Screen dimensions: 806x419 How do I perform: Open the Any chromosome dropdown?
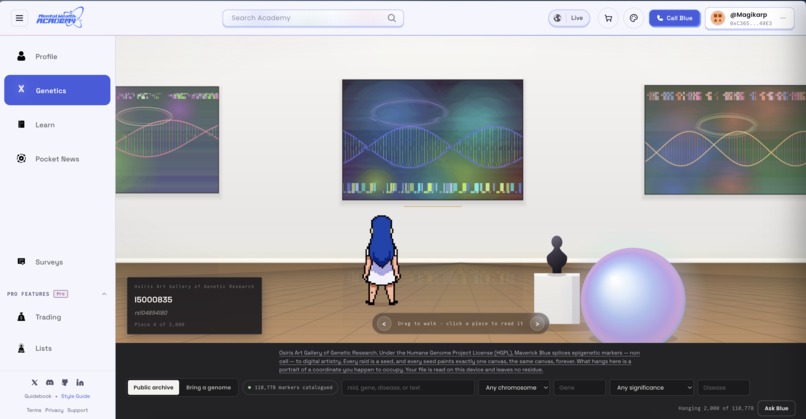coord(514,388)
